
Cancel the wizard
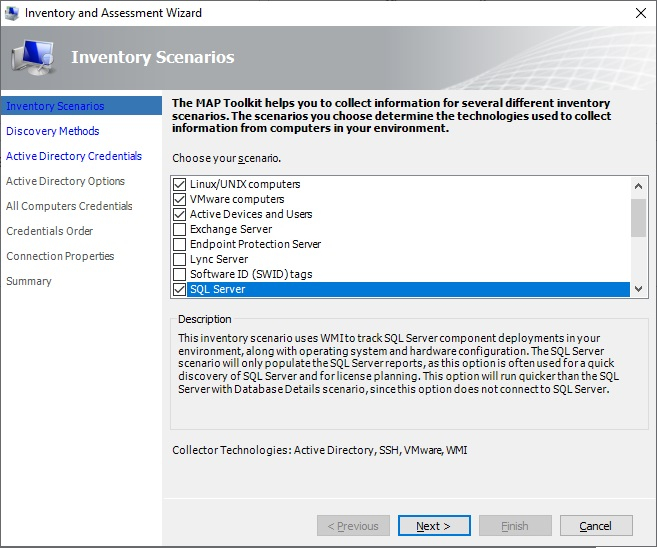[x=596, y=526]
